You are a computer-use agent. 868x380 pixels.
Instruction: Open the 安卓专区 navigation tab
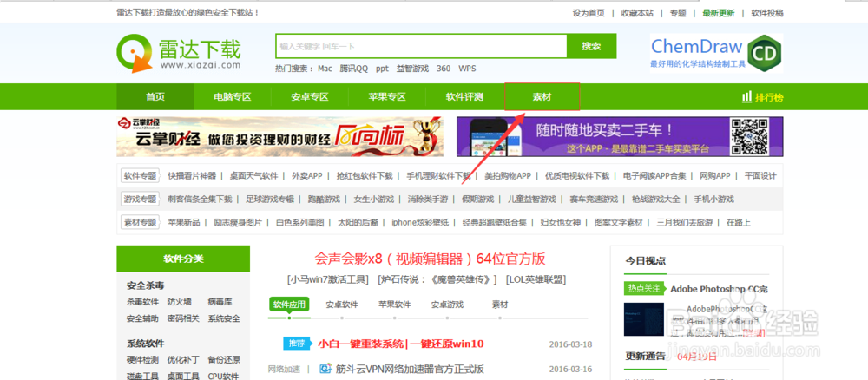click(310, 97)
